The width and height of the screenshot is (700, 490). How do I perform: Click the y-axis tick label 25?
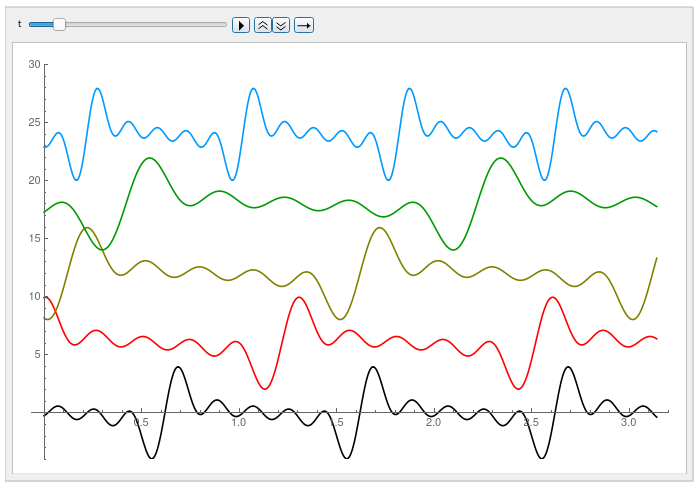pyautogui.click(x=34, y=122)
